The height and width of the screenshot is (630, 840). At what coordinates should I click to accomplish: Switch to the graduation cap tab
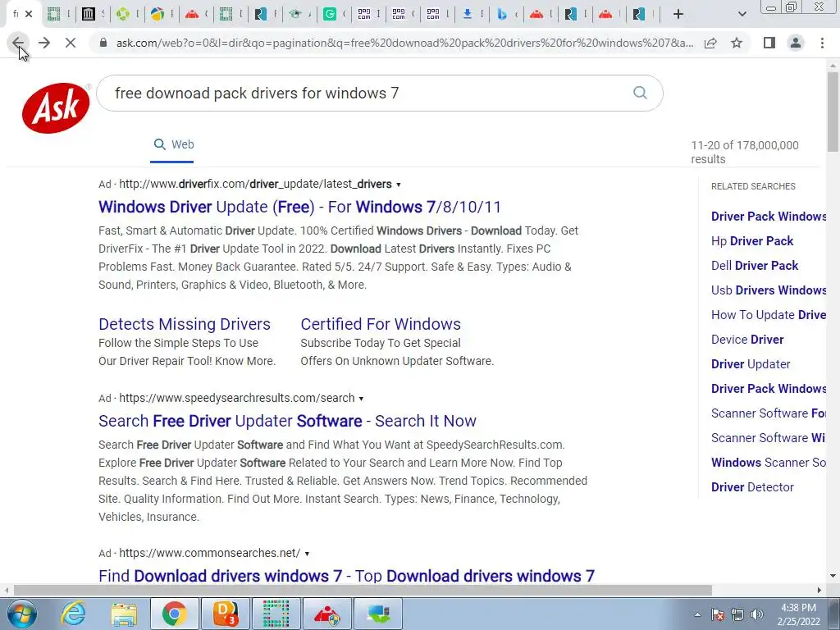click(295, 15)
